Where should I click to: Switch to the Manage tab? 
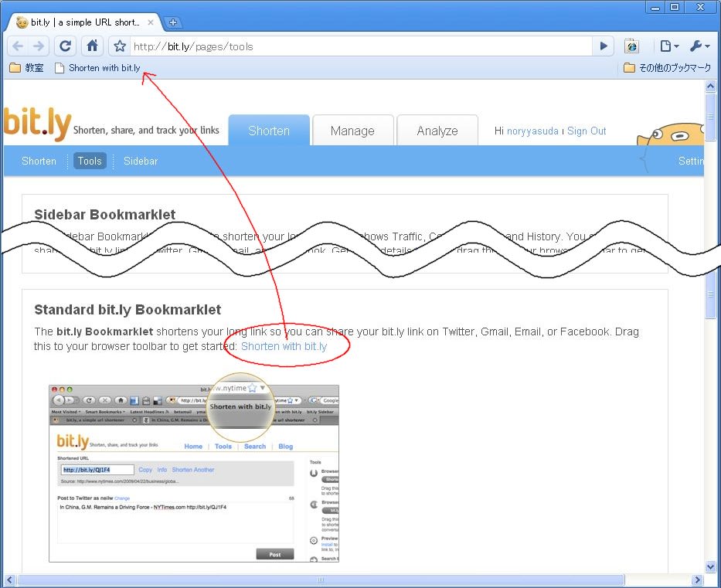pyautogui.click(x=352, y=131)
